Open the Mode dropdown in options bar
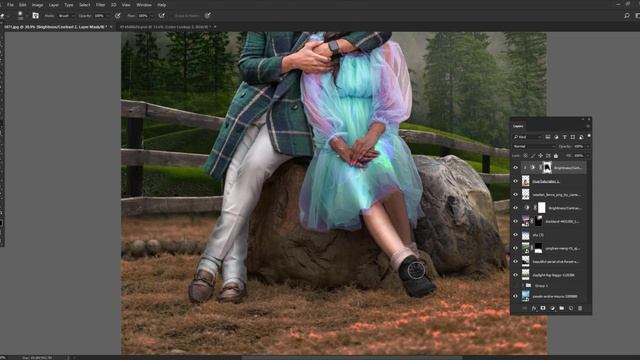Image resolution: width=640 pixels, height=360 pixels. point(66,16)
